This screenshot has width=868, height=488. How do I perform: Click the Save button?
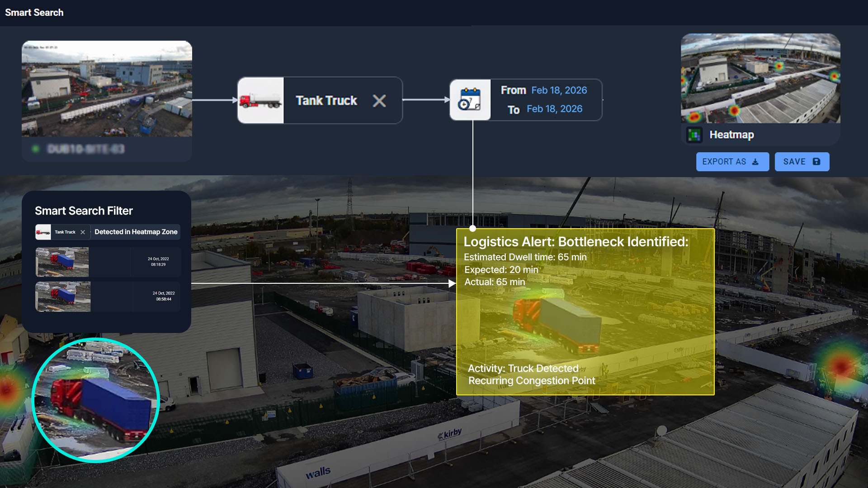(802, 162)
